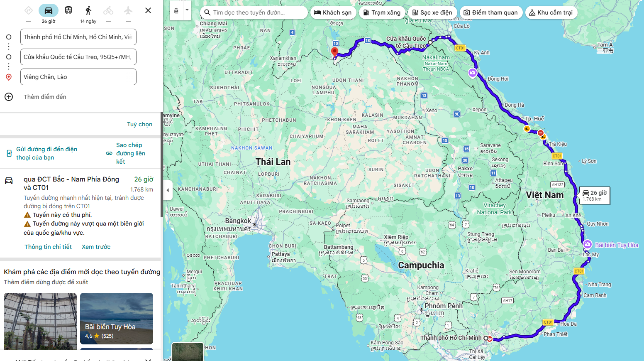Open the map layers dropdown arrow
The image size is (644, 361).
tap(187, 10)
